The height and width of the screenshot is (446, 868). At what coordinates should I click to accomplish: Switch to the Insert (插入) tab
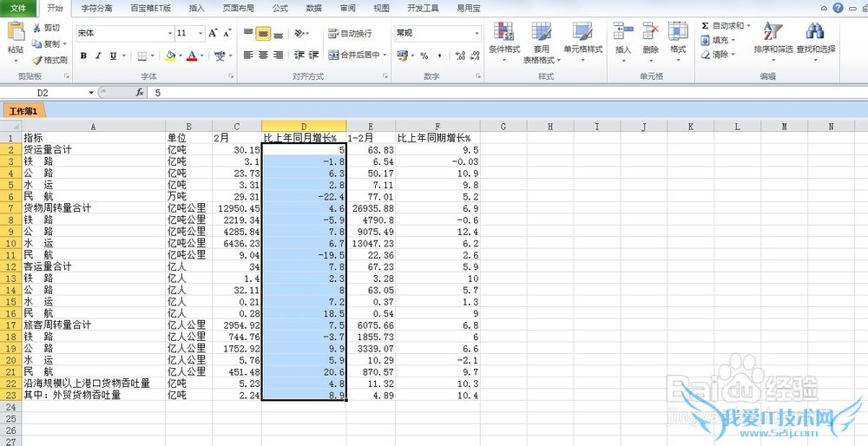coord(196,9)
